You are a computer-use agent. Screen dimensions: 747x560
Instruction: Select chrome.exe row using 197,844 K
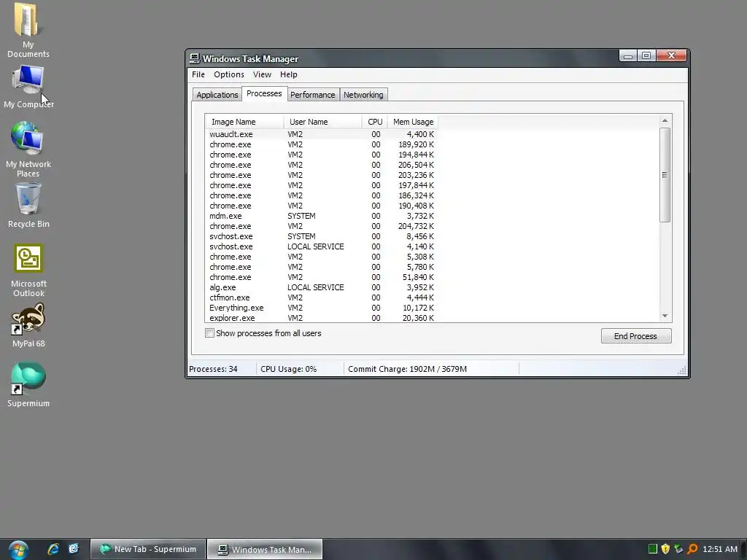click(x=322, y=185)
